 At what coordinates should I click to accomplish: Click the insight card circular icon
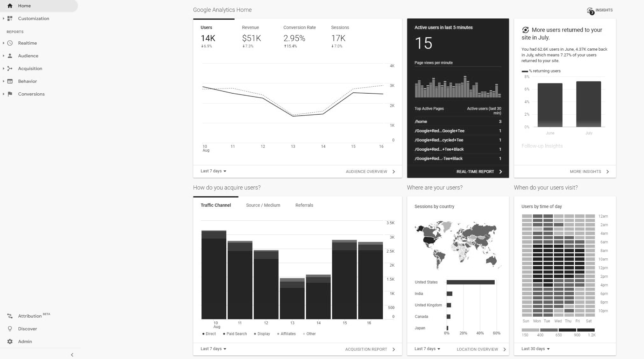pos(525,30)
